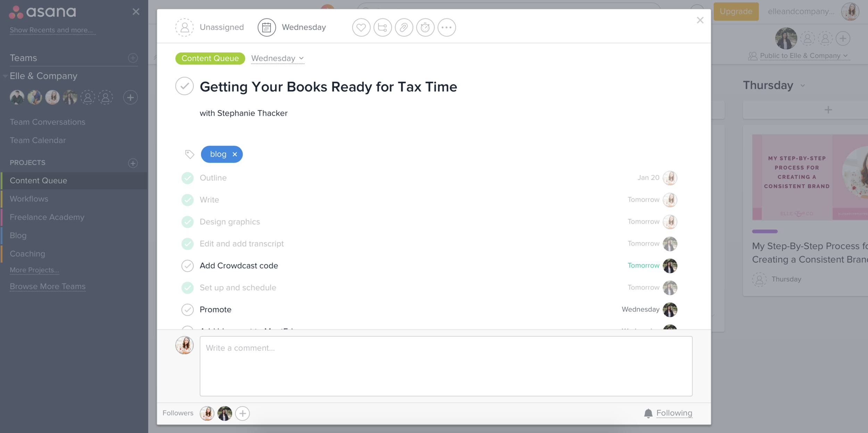Click the paperclip attachment icon
Screen dimensions: 868x433
tap(404, 27)
